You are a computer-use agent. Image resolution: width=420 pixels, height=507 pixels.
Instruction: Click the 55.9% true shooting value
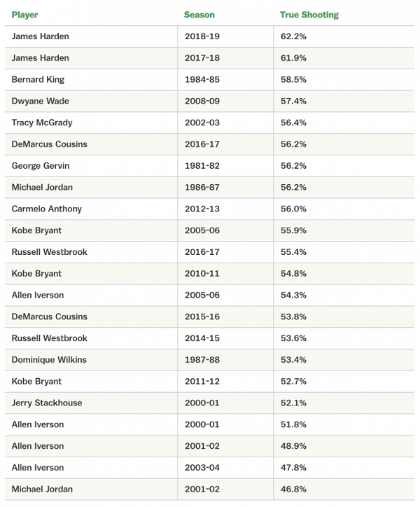[293, 230]
